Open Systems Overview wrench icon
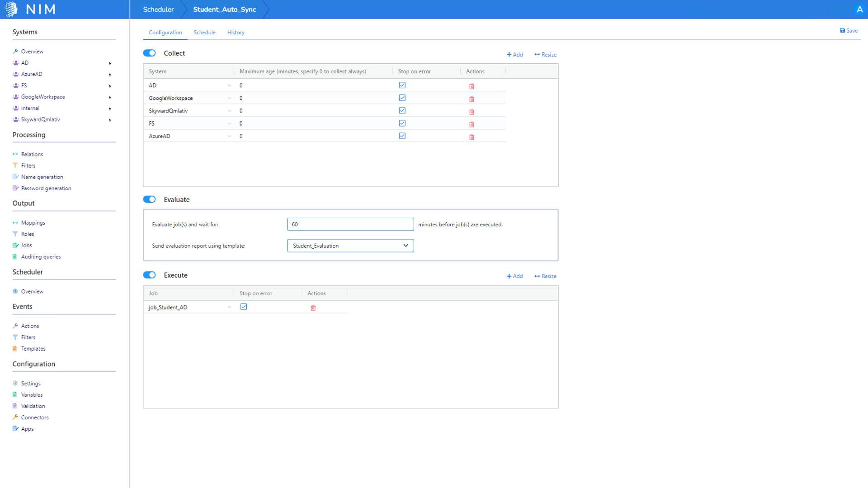Image resolution: width=868 pixels, height=488 pixels. [x=15, y=52]
